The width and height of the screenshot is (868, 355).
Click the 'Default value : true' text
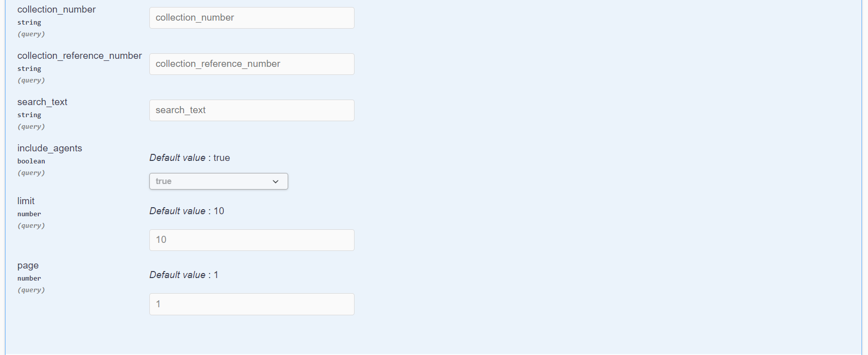pos(190,158)
